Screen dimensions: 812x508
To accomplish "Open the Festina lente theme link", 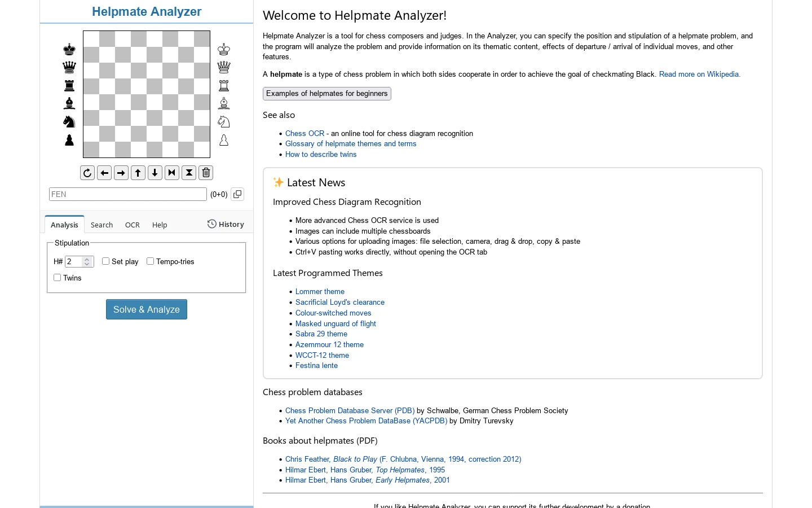I will (x=316, y=366).
